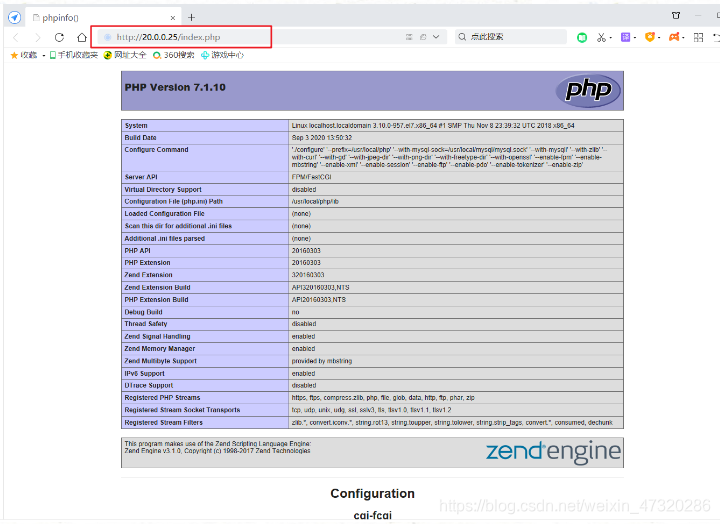Select the Configuration section heading
720x524 pixels.
[372, 493]
